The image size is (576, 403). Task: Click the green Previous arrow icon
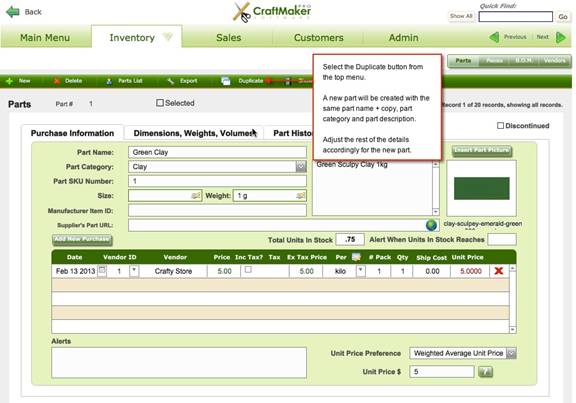click(x=494, y=37)
